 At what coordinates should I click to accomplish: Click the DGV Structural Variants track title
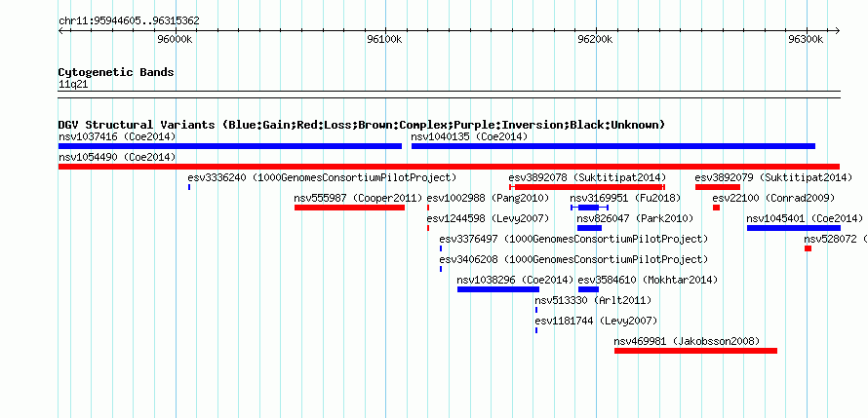[362, 125]
